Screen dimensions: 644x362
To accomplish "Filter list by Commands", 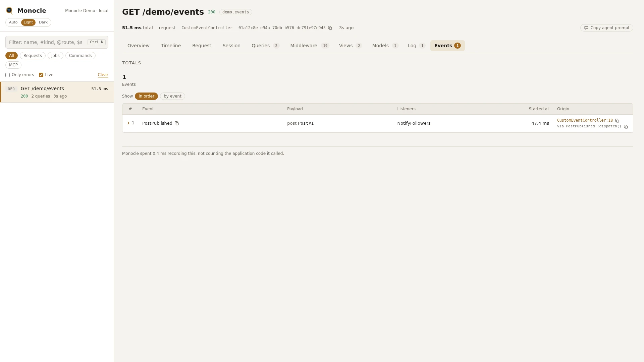I will click(80, 56).
